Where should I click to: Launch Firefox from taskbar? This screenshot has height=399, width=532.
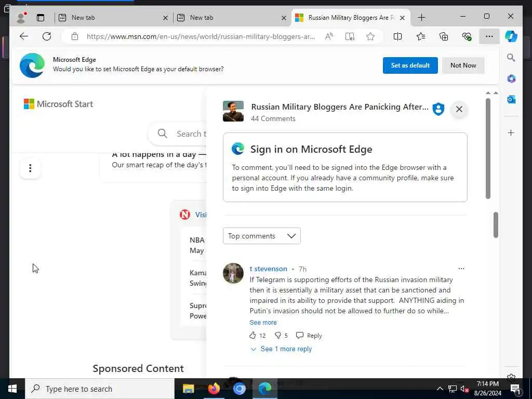[214, 389]
